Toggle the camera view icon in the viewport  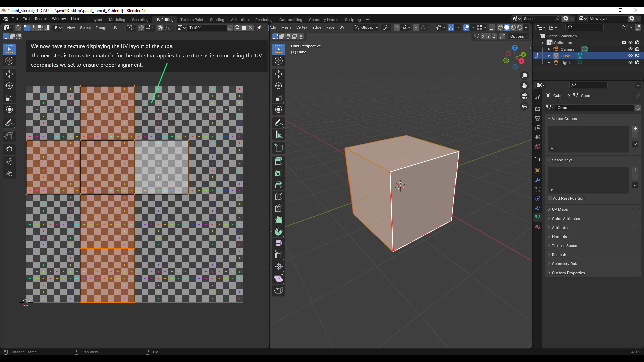[524, 96]
